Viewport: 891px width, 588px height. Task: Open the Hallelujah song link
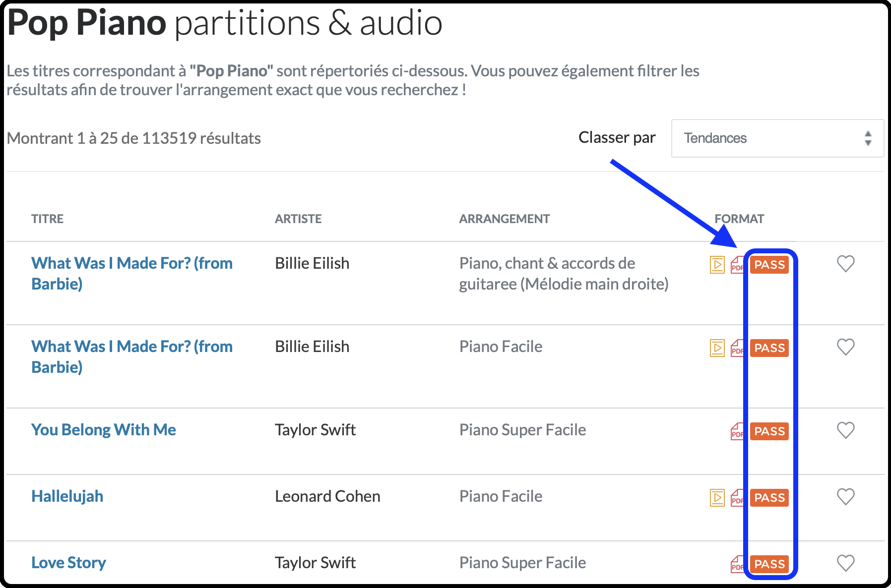tap(67, 496)
